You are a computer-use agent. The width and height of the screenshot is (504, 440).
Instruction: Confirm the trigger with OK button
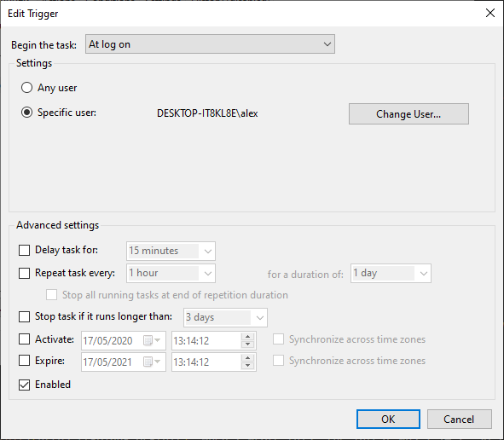point(388,420)
